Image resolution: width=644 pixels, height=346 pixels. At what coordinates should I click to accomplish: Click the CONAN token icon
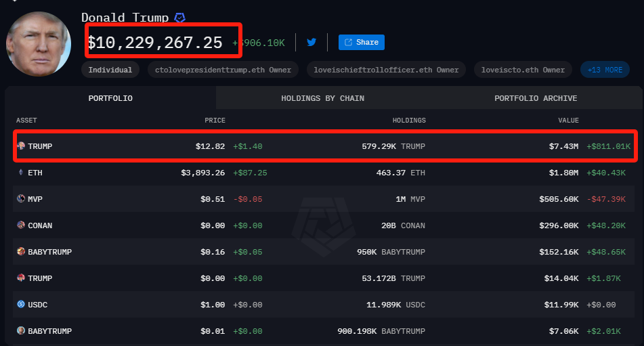(21, 225)
